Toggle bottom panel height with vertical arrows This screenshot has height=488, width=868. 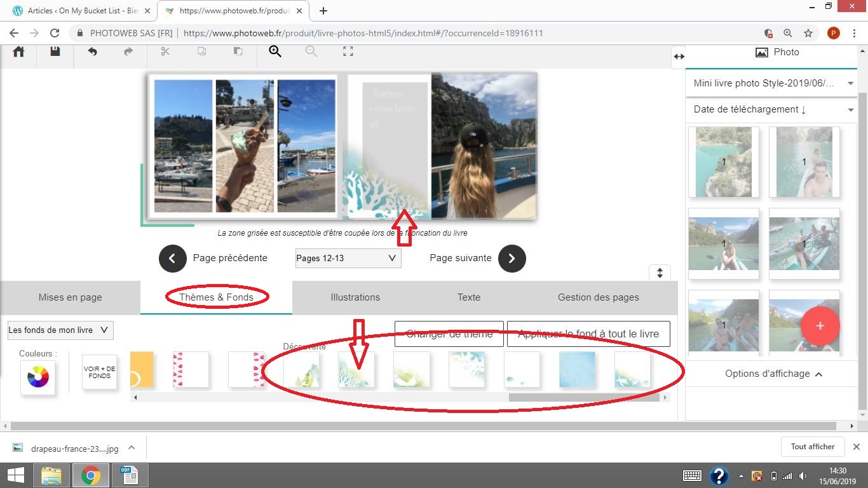660,273
